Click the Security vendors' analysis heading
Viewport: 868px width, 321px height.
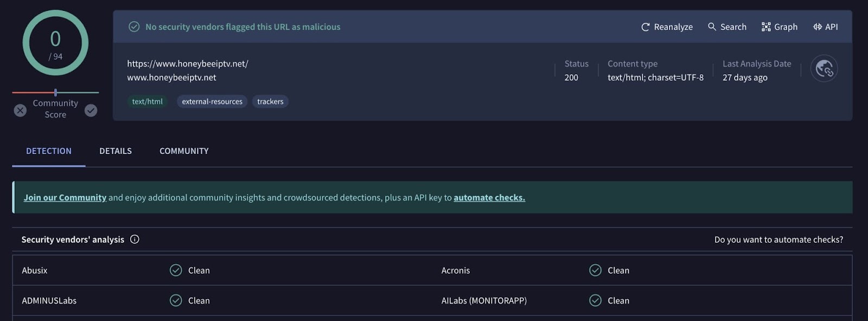pyautogui.click(x=73, y=239)
